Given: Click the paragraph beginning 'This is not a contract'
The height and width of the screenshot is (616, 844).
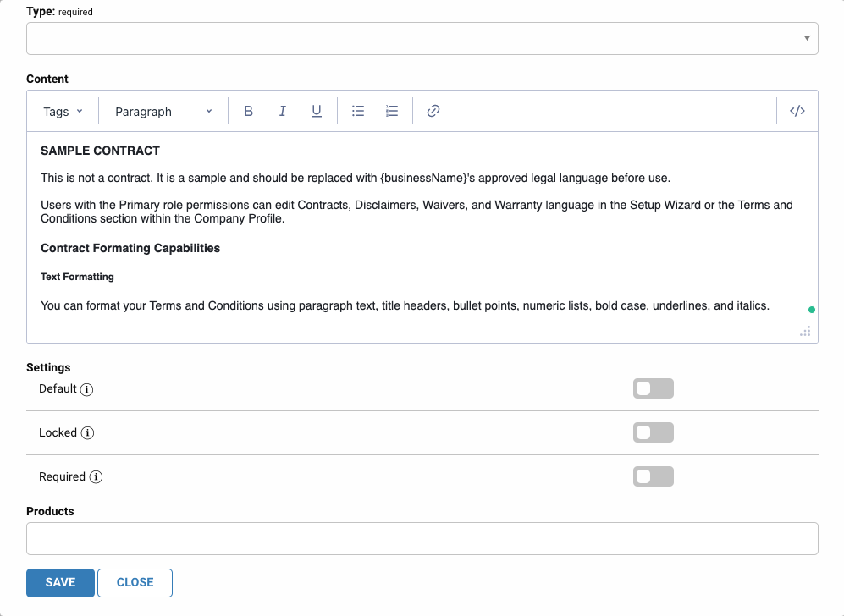Looking at the screenshot, I should [356, 178].
